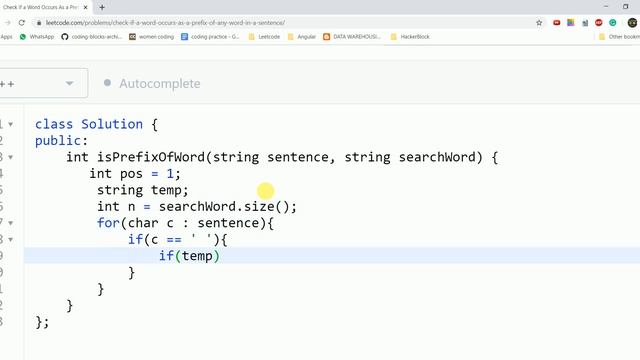Click the "public:" line
This screenshot has height=360, width=640.
(61, 141)
